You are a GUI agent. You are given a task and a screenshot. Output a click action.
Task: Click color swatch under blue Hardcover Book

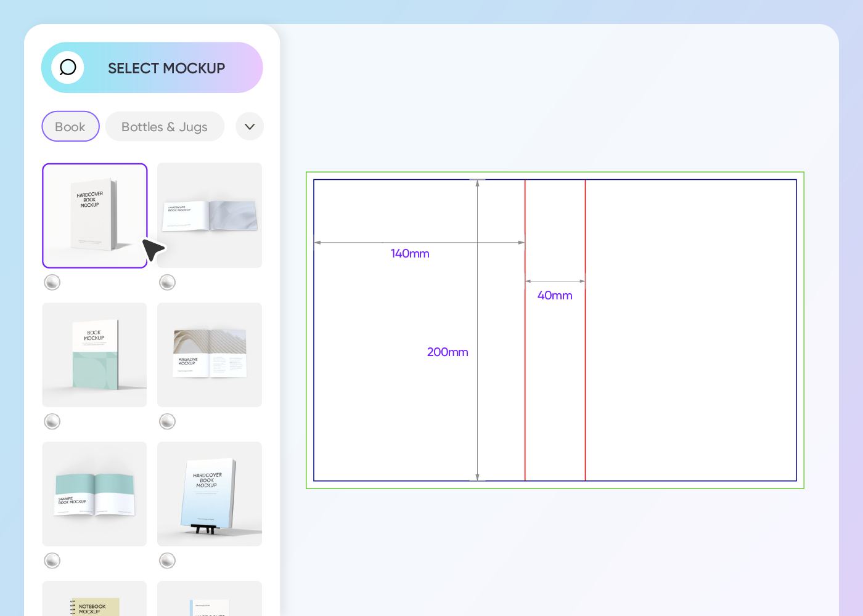point(167,561)
